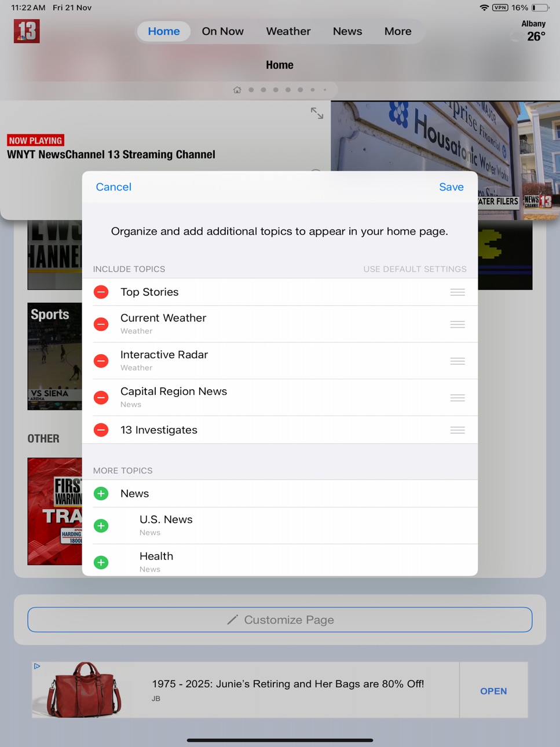Tap the Health row label
Image resolution: width=560 pixels, height=747 pixels.
(x=156, y=556)
